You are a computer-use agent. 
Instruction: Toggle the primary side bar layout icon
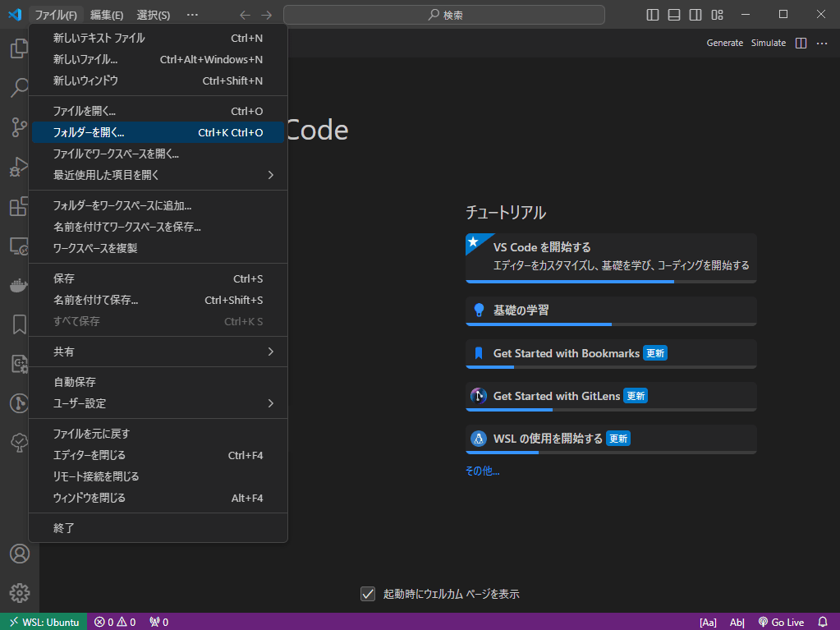click(x=653, y=15)
